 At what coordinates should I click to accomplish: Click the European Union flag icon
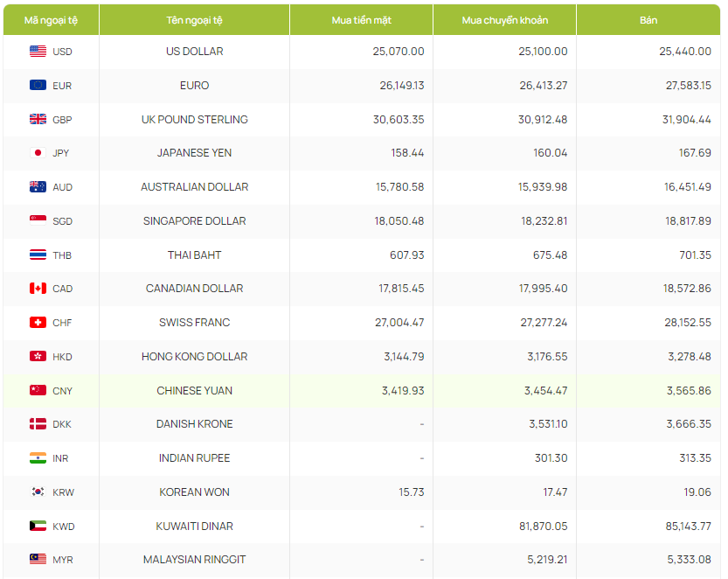click(x=38, y=86)
